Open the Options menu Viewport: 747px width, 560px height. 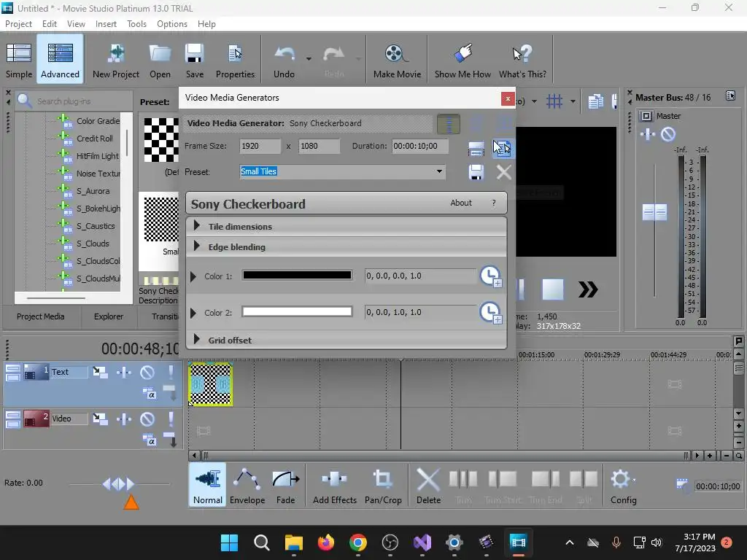point(172,24)
